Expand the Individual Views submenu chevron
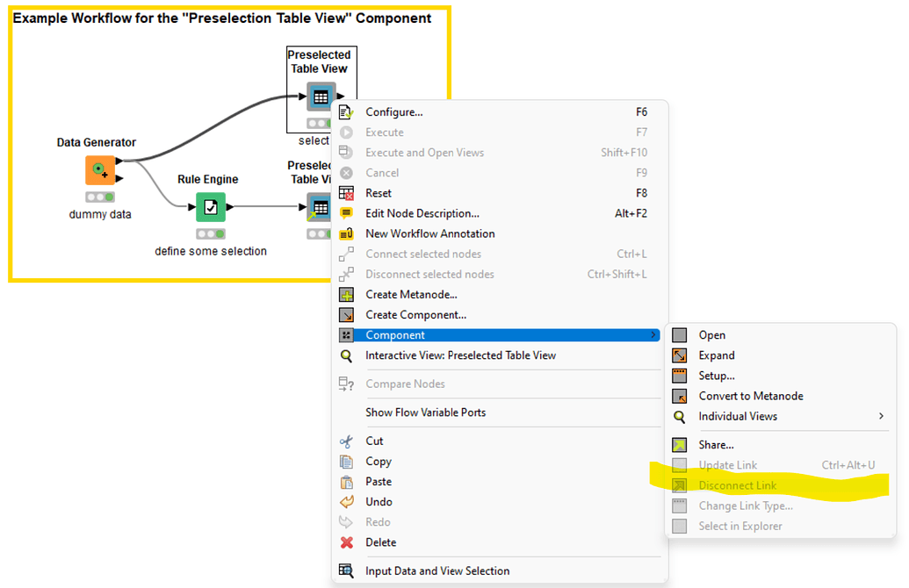This screenshot has height=588, width=909. [x=882, y=416]
